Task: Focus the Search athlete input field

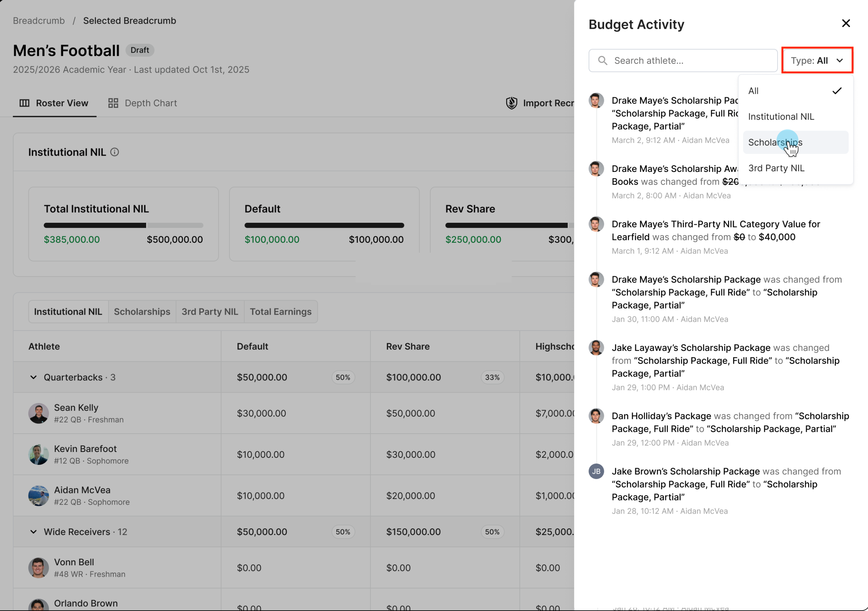Action: point(683,60)
